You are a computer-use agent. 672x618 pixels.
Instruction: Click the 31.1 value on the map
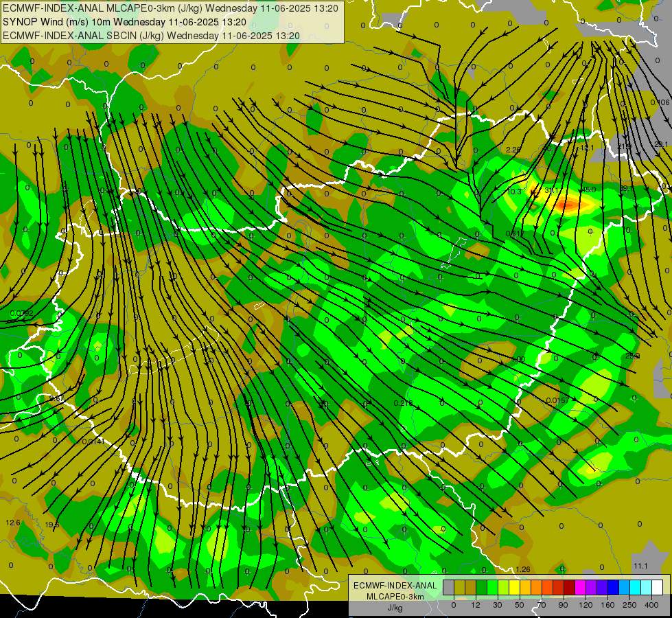552,190
